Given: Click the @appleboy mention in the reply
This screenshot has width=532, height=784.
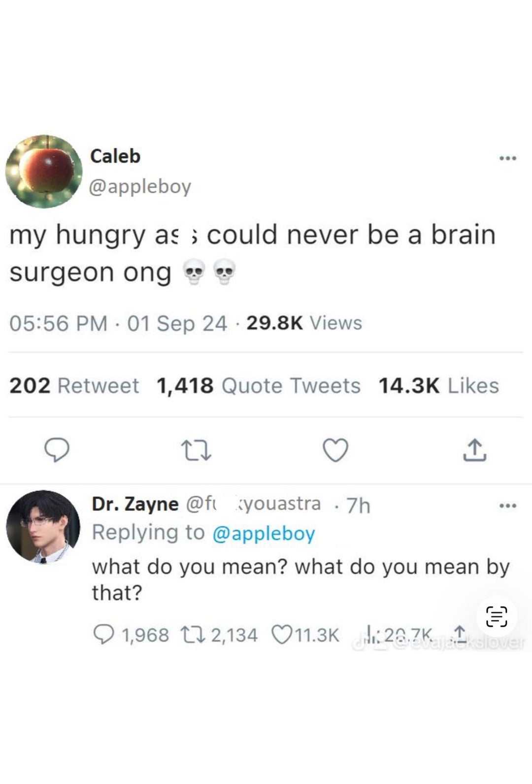Looking at the screenshot, I should pyautogui.click(x=264, y=533).
